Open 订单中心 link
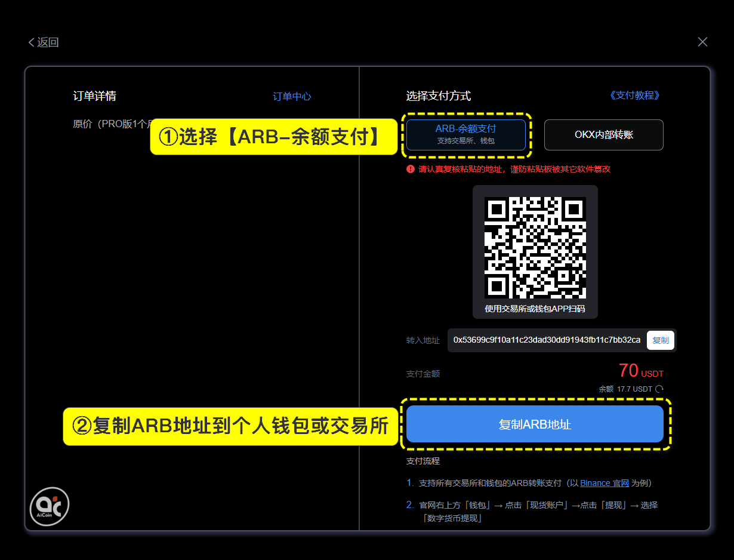Image resolution: width=734 pixels, height=560 pixels. pyautogui.click(x=292, y=97)
